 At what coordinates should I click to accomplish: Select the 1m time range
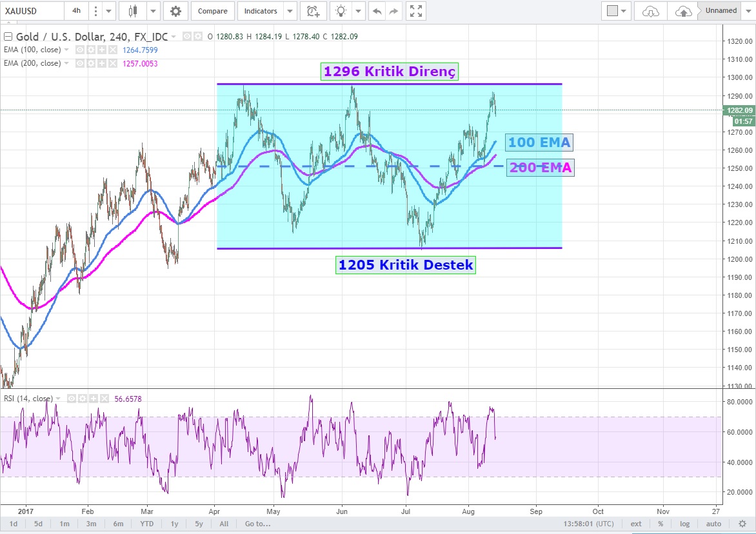[x=64, y=524]
